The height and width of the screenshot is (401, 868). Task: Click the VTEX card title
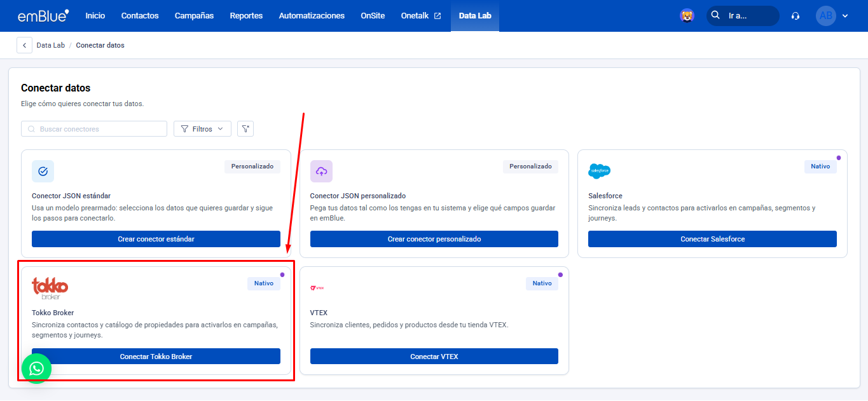[319, 313]
